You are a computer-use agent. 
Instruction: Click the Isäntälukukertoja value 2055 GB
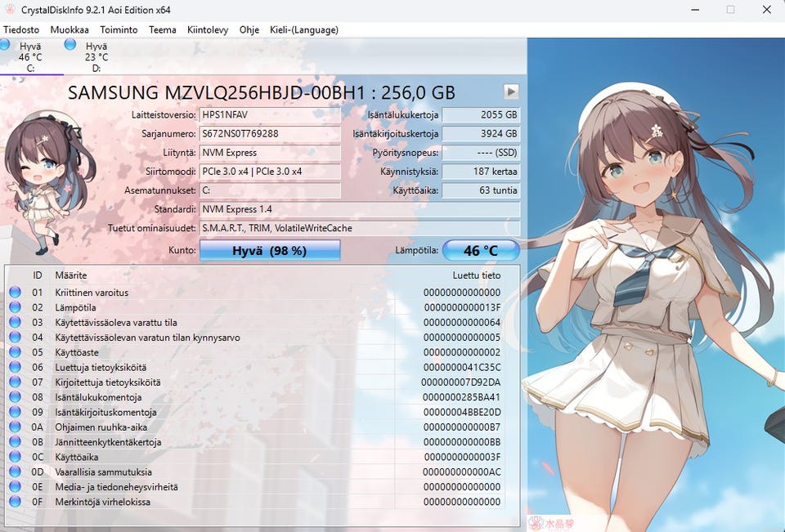tap(481, 114)
